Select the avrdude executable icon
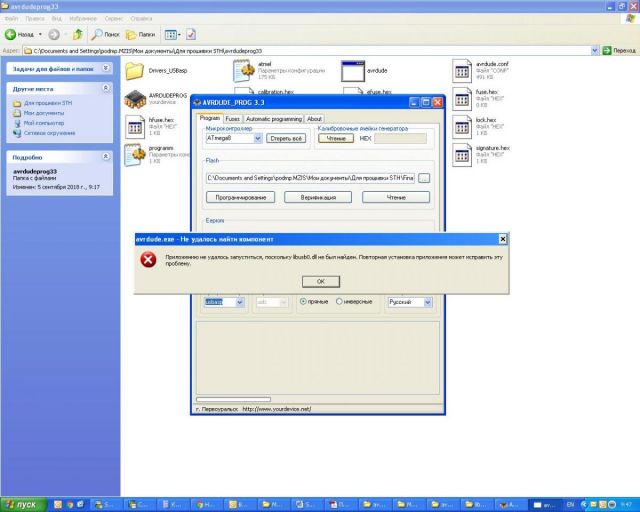This screenshot has height=512, width=640. click(352, 70)
